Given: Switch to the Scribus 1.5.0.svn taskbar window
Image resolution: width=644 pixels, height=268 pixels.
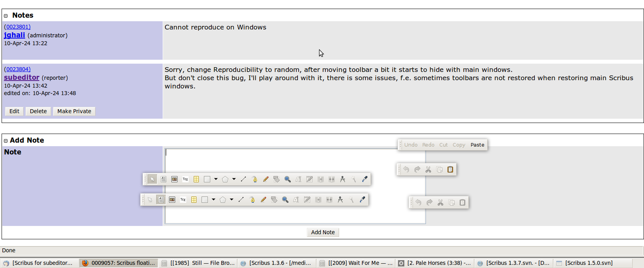Looking at the screenshot, I should [x=588, y=263].
